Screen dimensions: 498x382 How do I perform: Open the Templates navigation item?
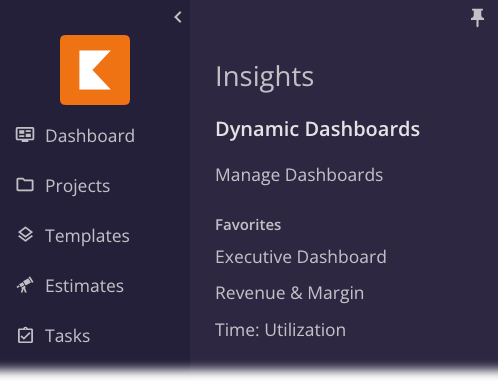click(87, 236)
